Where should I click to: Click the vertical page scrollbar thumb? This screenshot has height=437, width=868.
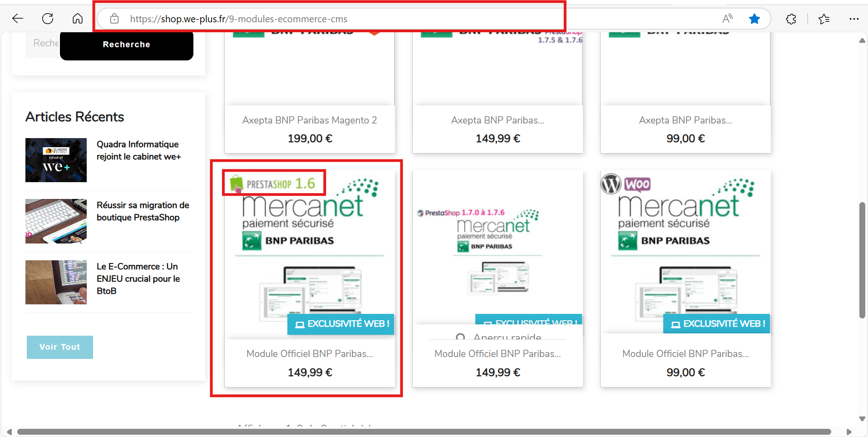coord(862,260)
